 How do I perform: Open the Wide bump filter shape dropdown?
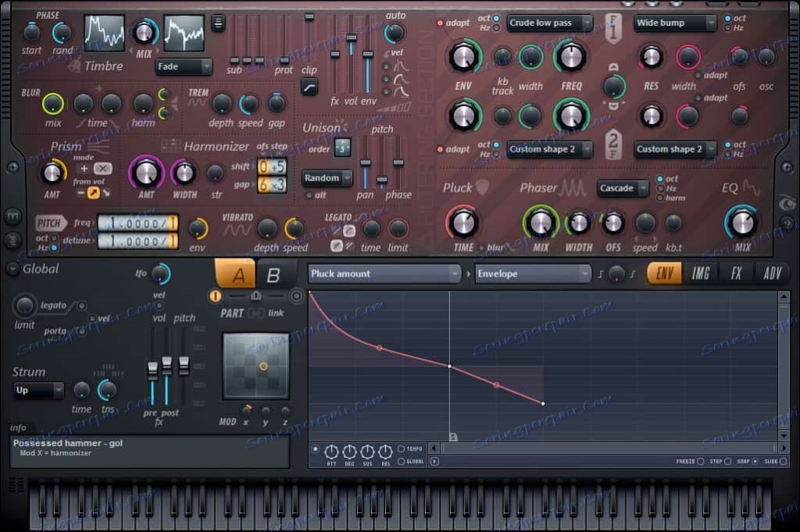[x=674, y=23]
